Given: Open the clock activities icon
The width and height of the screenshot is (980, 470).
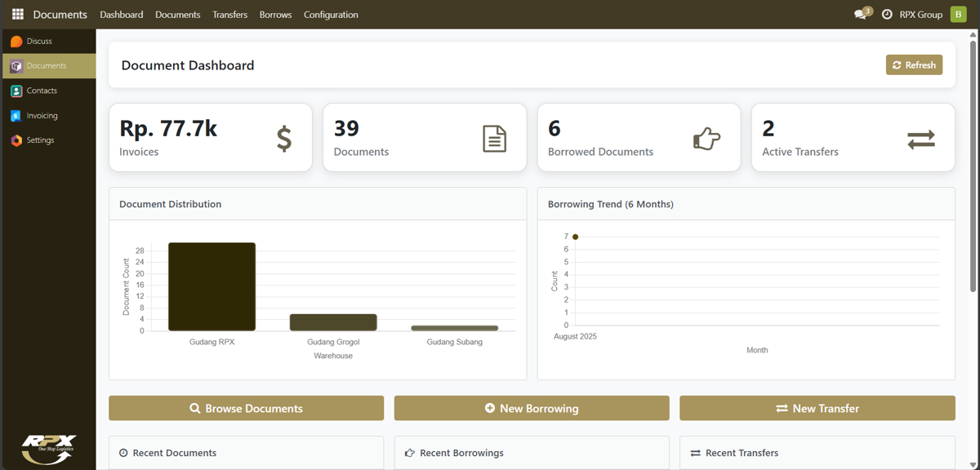Looking at the screenshot, I should tap(887, 15).
